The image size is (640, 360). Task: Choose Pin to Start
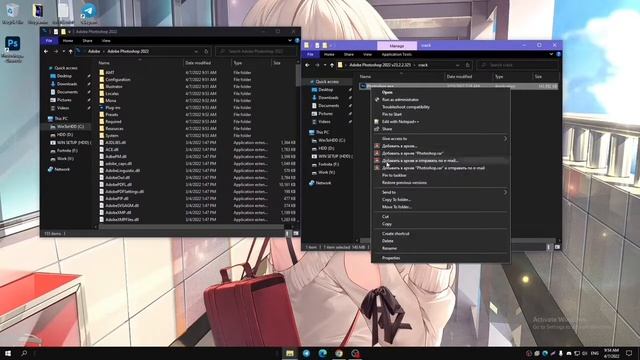[440, 114]
